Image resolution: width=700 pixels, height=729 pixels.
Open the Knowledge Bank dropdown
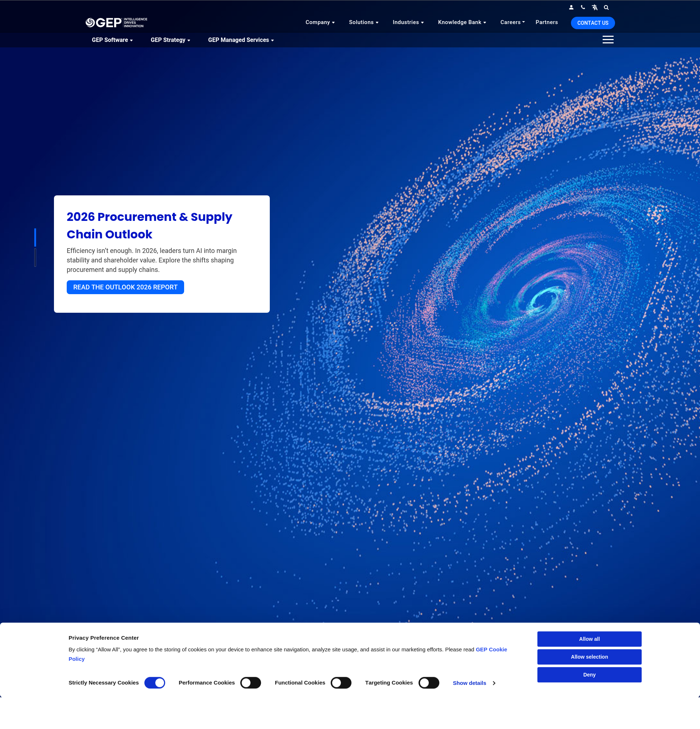coord(462,22)
